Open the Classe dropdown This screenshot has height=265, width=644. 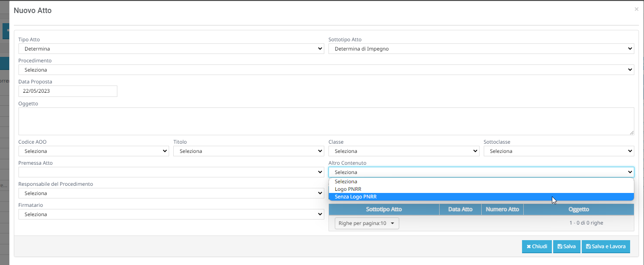[x=403, y=151]
